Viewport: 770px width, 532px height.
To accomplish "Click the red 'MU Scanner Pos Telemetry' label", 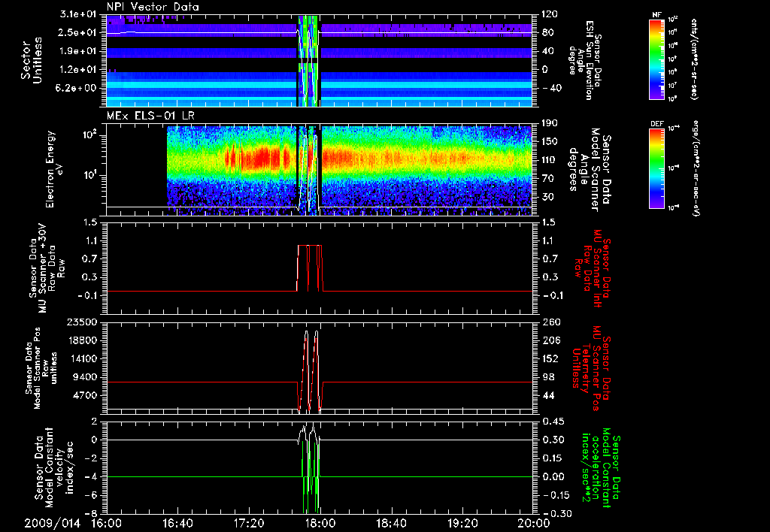I will pos(593,369).
